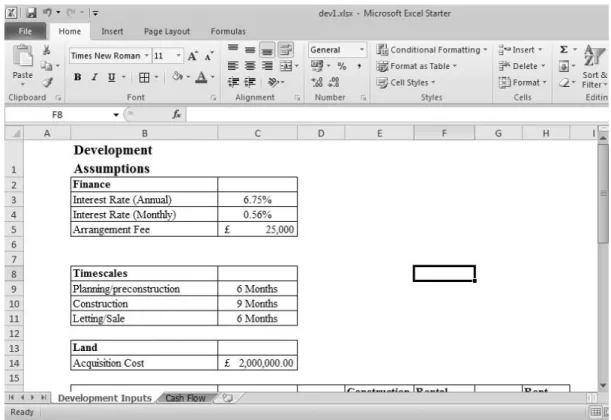Click the Cut scissors icon
Screen dimensions: 611x420
point(47,50)
